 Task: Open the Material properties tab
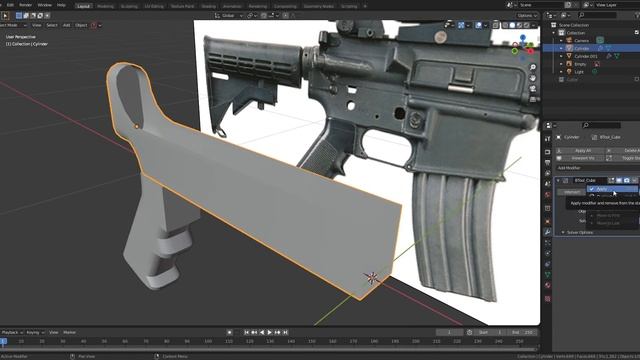click(x=547, y=285)
